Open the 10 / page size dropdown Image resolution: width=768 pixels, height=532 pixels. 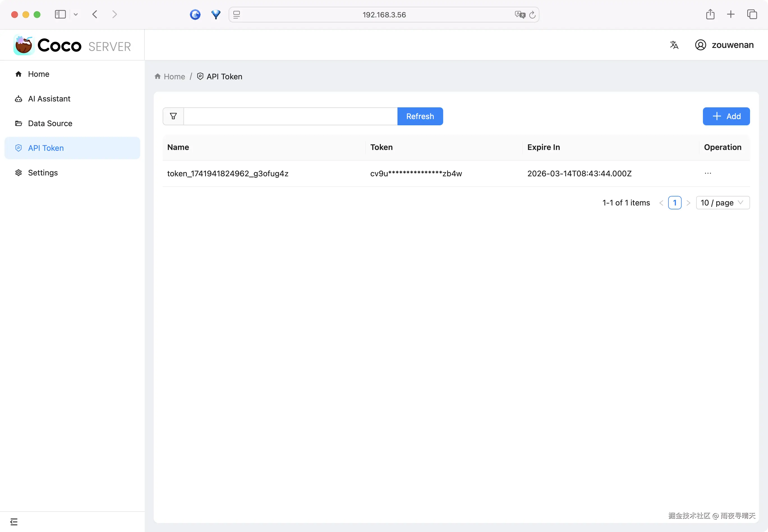[x=723, y=203]
